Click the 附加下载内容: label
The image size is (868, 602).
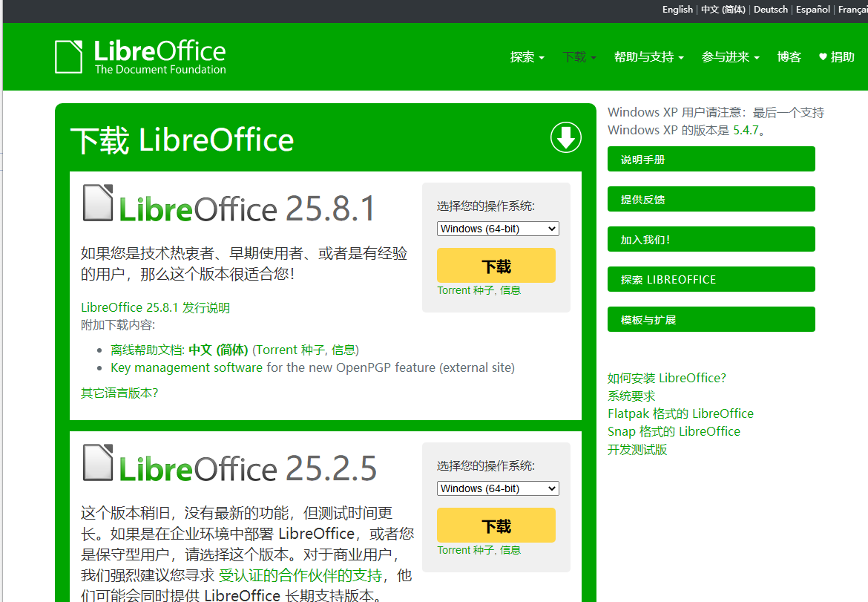click(118, 325)
